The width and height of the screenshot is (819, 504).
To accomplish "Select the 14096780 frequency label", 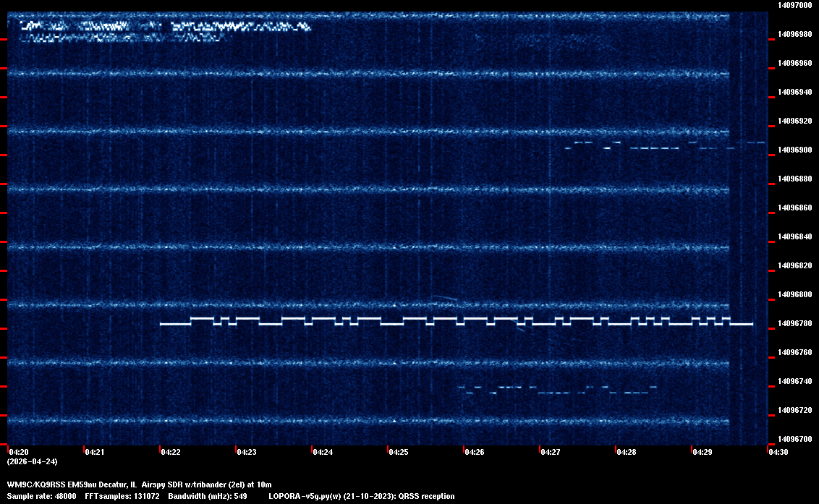I will coord(794,323).
